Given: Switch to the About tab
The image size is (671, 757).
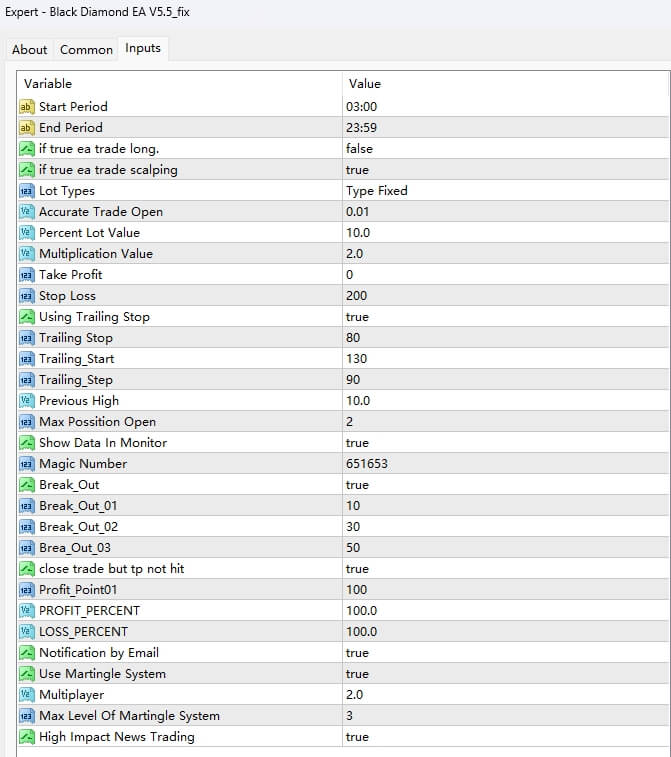Looking at the screenshot, I should (x=30, y=49).
